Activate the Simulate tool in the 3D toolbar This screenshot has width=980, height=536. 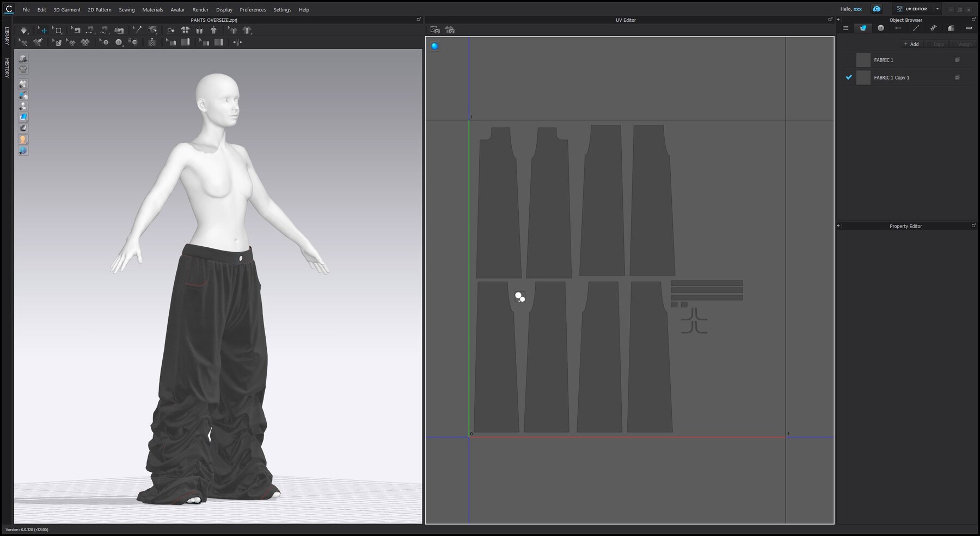[x=24, y=30]
